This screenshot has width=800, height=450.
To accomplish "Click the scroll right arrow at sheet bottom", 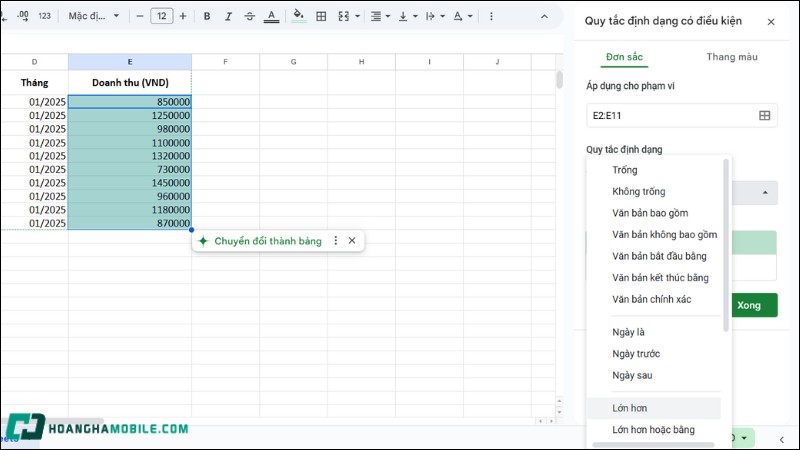I will (551, 421).
